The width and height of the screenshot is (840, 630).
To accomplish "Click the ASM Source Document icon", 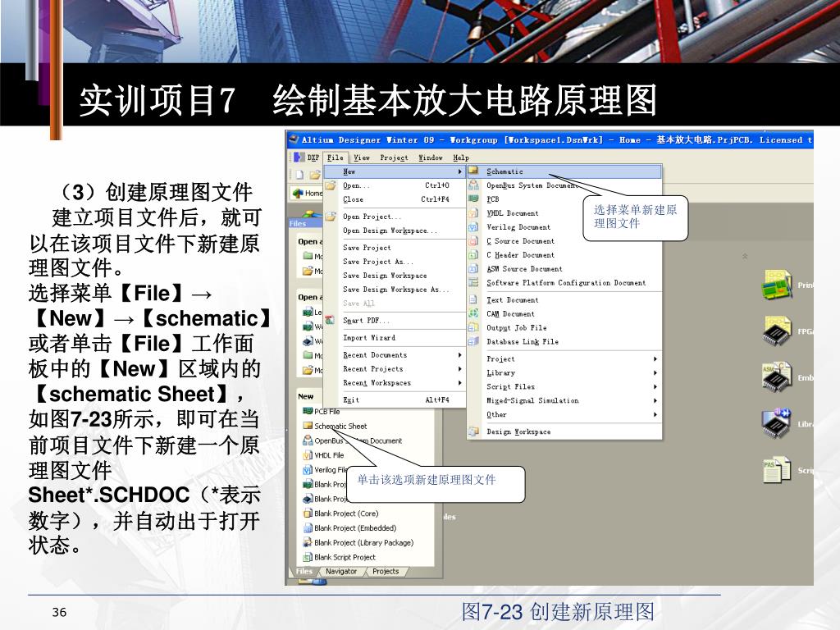I will [473, 268].
